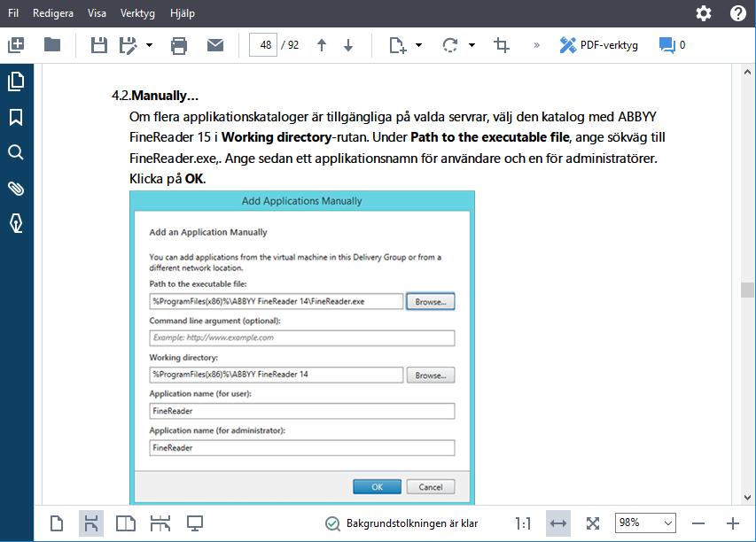Open the 98% zoom dropdown
The width and height of the screenshot is (756, 542).
pyautogui.click(x=645, y=523)
